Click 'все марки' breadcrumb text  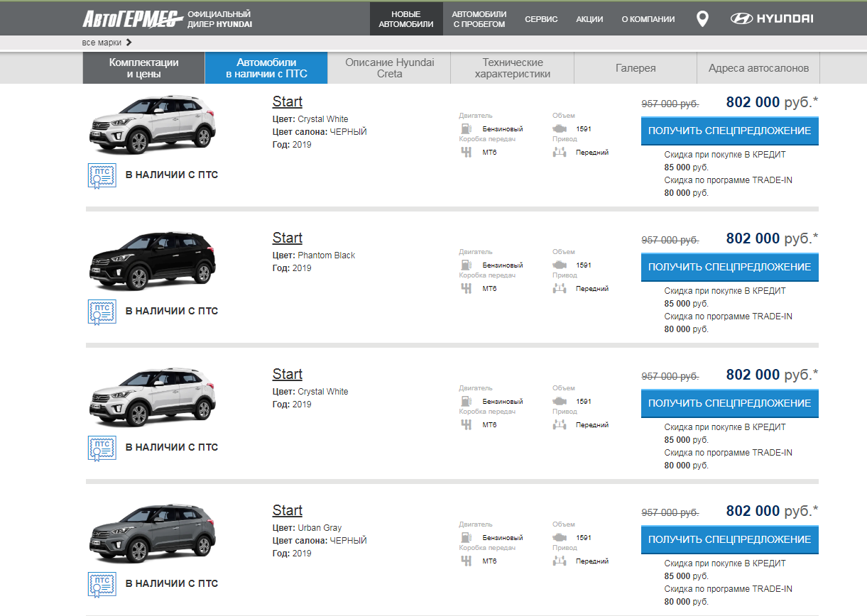[x=102, y=43]
